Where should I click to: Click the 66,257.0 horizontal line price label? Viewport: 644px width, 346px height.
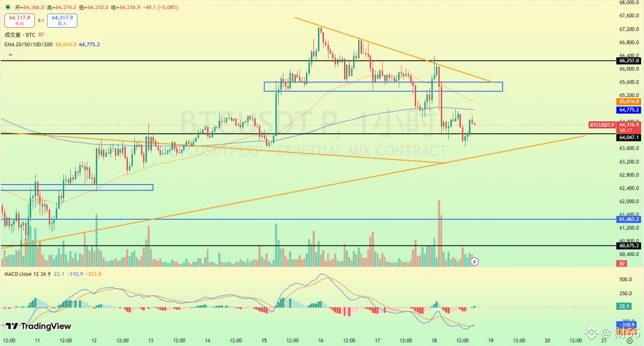629,60
